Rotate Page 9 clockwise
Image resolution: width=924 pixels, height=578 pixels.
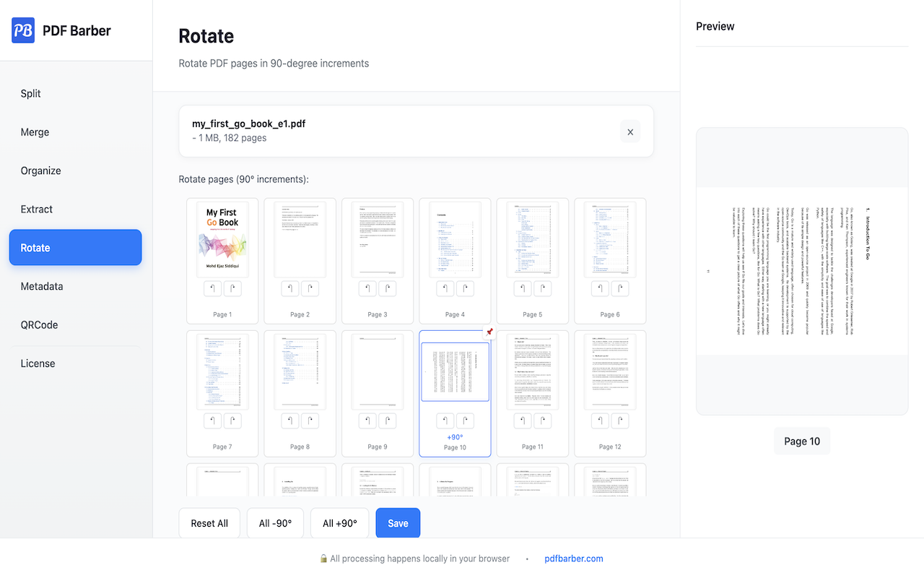click(388, 421)
